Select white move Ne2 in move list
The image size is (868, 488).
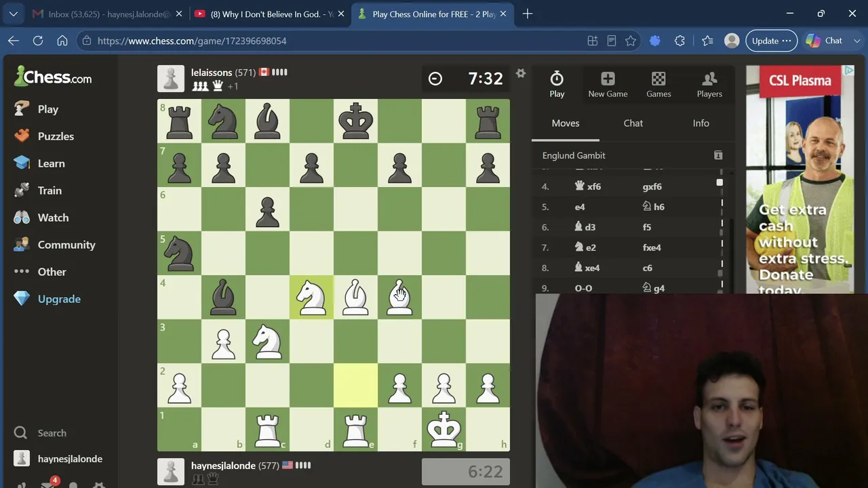[585, 247]
